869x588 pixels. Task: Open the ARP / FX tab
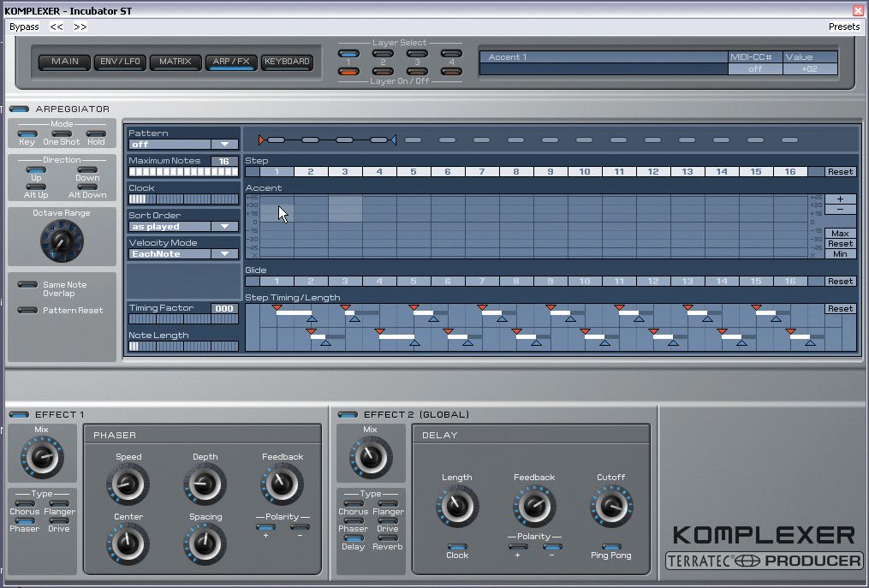coord(231,62)
